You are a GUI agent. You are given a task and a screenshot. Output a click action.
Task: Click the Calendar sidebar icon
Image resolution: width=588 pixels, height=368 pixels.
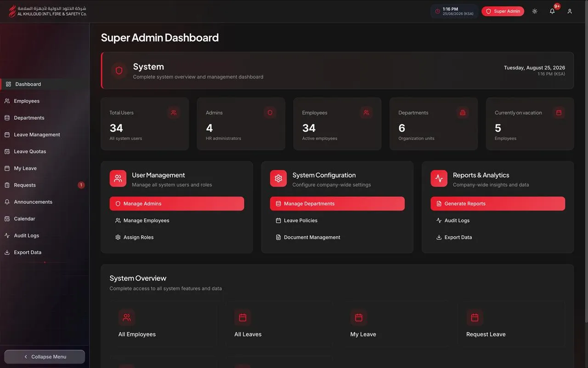(x=7, y=218)
